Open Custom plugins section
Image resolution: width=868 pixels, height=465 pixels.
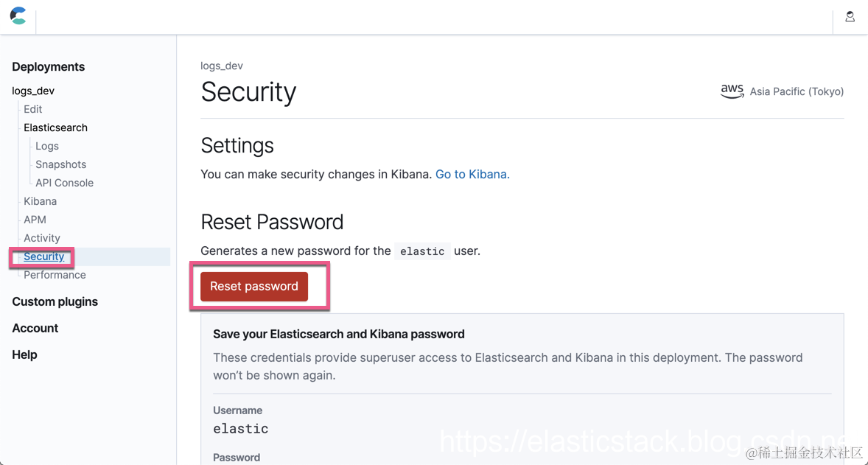pos(55,301)
